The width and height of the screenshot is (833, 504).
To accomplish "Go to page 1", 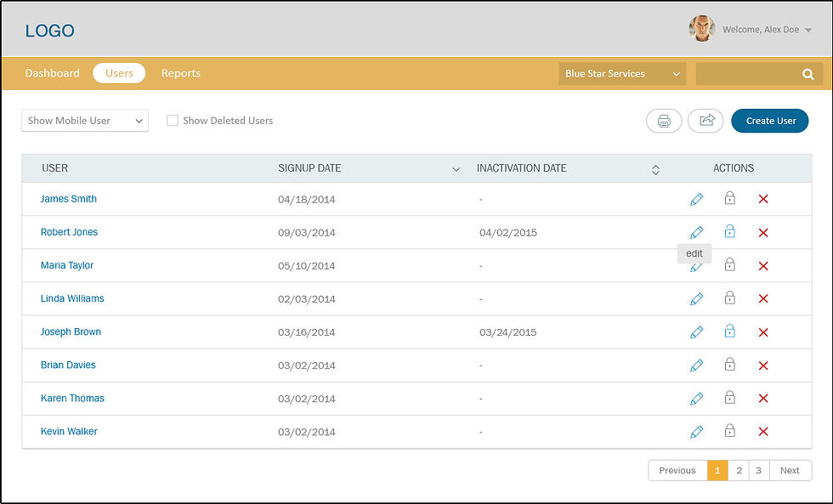I will (x=717, y=471).
